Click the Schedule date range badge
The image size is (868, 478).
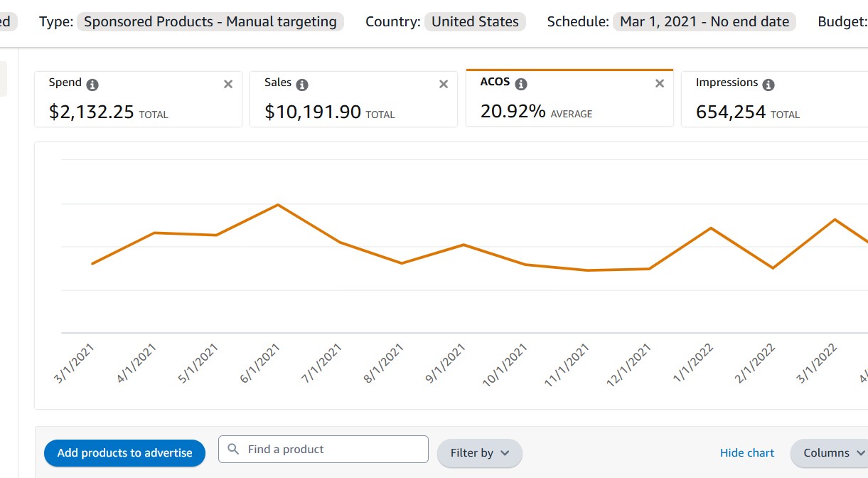[x=704, y=21]
